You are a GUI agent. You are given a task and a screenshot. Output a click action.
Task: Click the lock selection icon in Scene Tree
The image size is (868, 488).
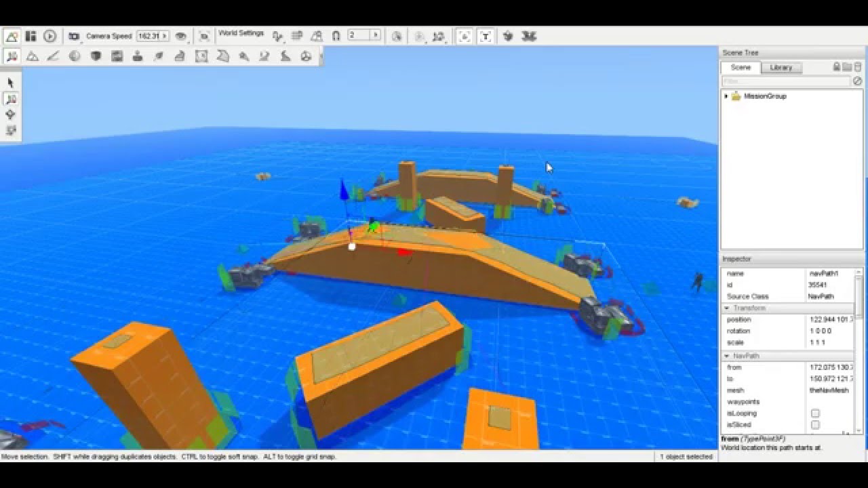coord(837,67)
